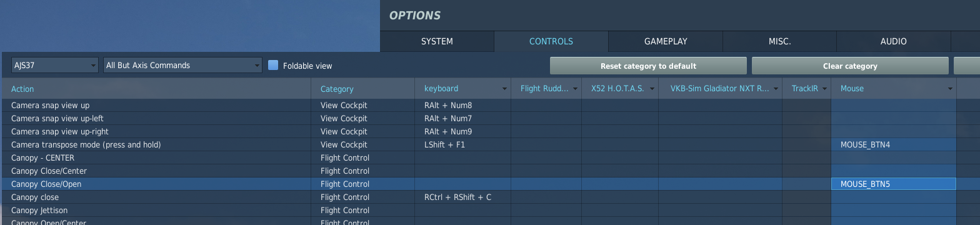The height and width of the screenshot is (225, 980).
Task: Click Reset category to default button
Action: pos(648,66)
